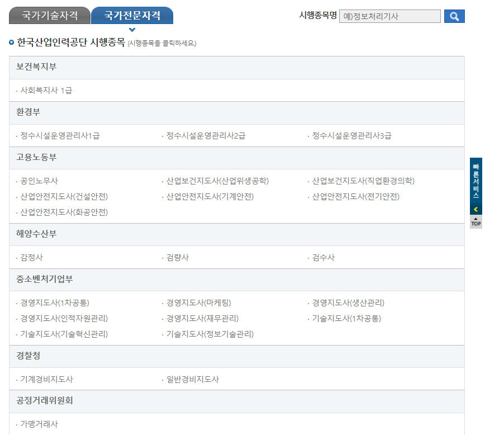Open 기술지도사(1차공통) link
This screenshot has height=435, width=504.
(x=346, y=319)
